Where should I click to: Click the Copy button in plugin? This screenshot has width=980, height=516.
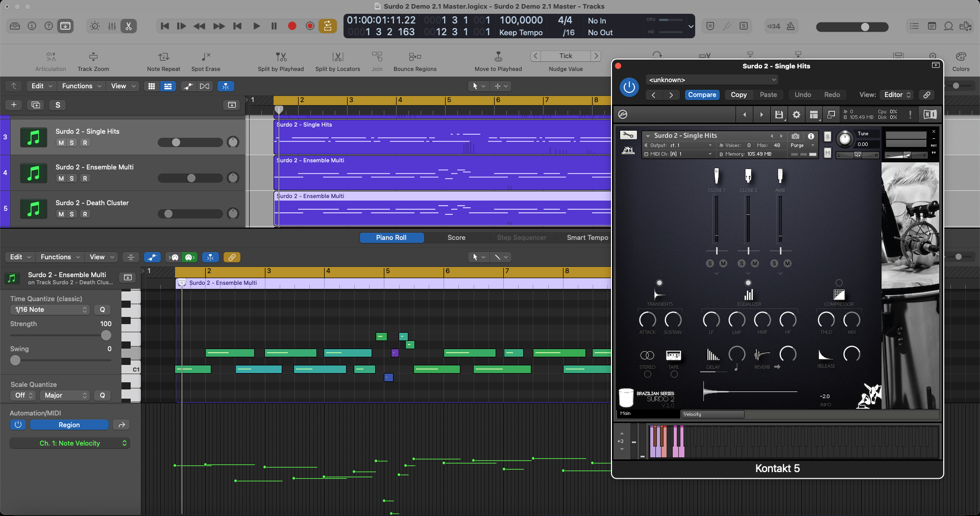(x=739, y=95)
